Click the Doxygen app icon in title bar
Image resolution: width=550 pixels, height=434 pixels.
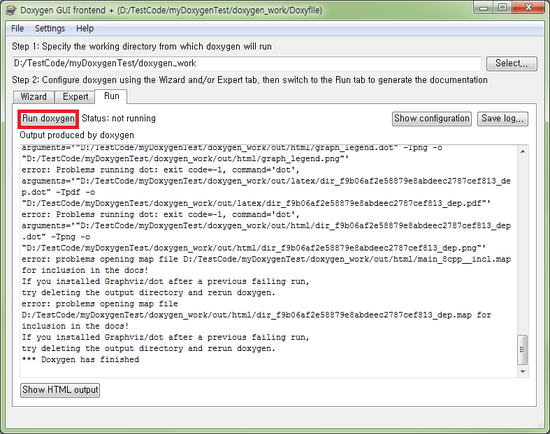pos(11,10)
